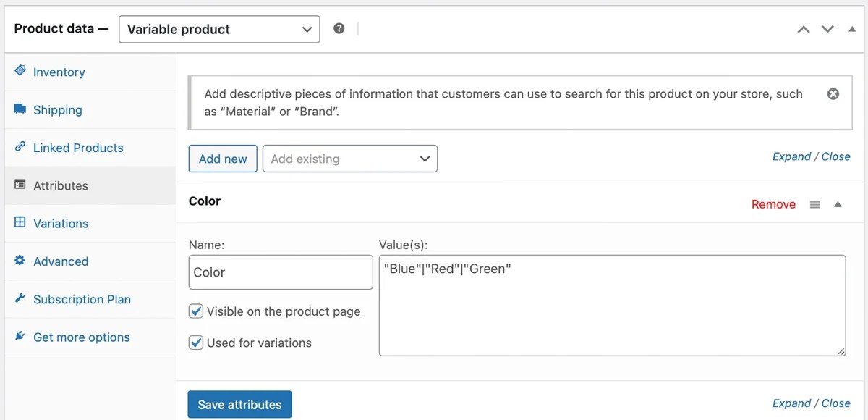This screenshot has height=420, width=868.
Task: Click the Shipping flag icon
Action: 20,109
